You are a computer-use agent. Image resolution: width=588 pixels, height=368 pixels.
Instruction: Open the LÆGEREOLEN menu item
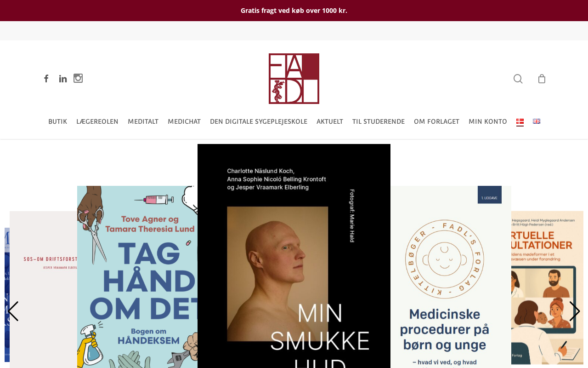[97, 121]
